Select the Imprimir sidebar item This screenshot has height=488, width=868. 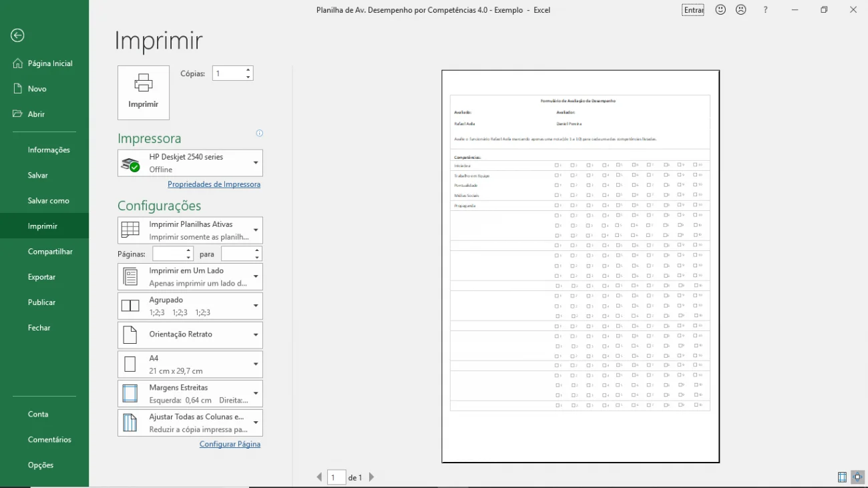pyautogui.click(x=44, y=226)
